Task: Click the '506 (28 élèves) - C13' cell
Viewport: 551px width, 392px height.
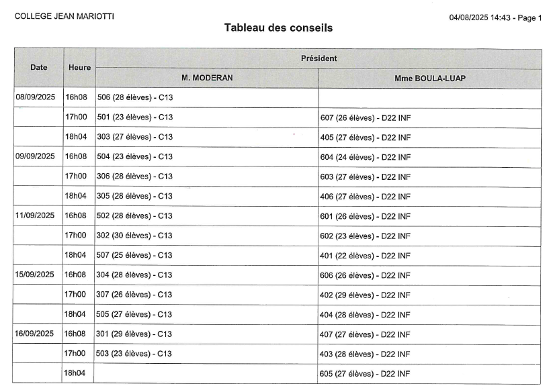Action: click(135, 98)
